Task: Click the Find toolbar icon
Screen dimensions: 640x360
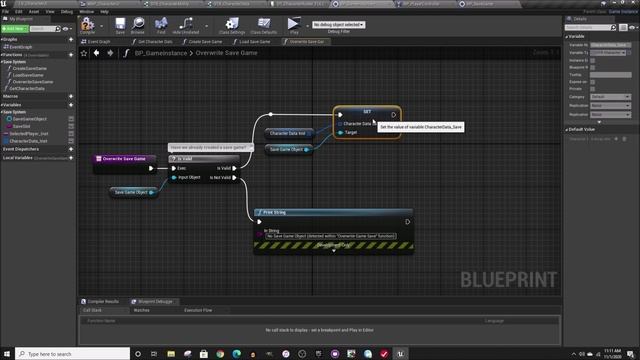Action: click(161, 25)
